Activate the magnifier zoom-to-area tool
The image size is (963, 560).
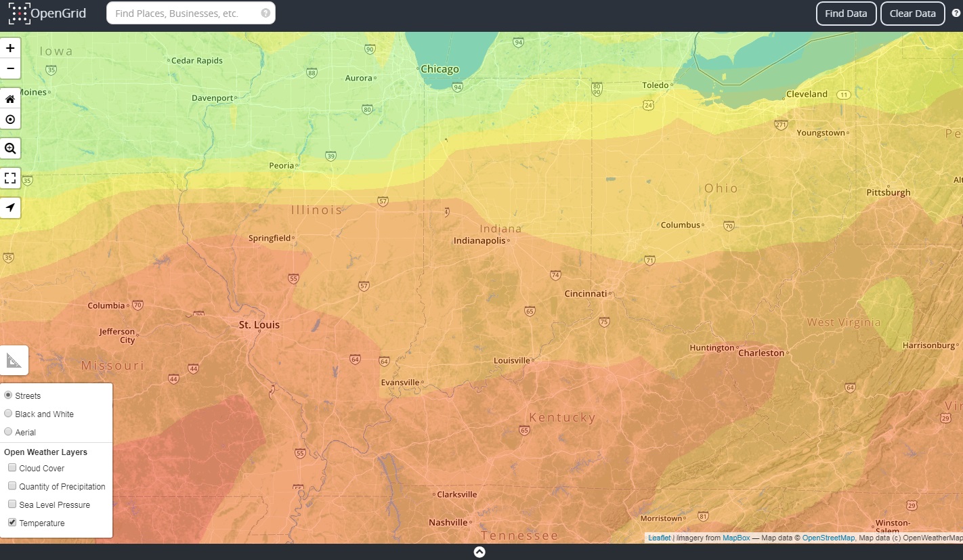click(x=10, y=148)
